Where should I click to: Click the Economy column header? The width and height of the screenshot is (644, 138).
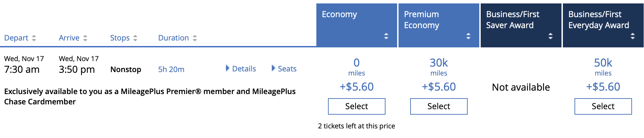[x=339, y=14]
